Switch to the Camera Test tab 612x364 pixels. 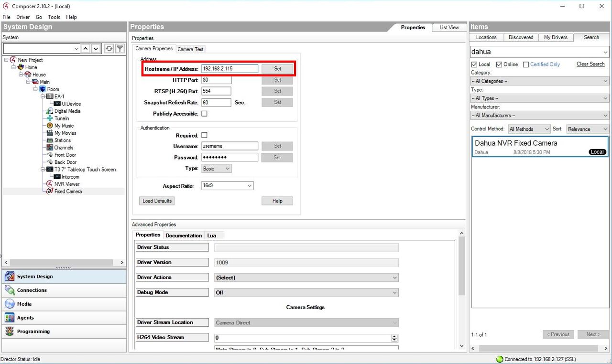190,49
